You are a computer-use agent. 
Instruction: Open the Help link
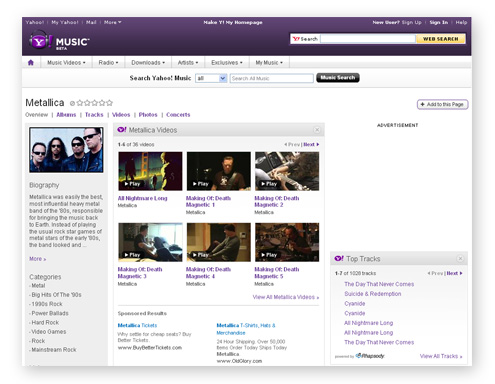(461, 22)
